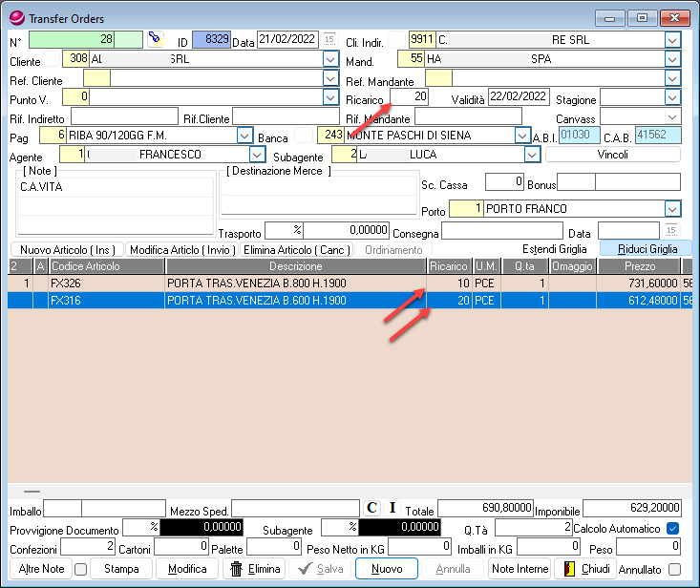This screenshot has width=700, height=588.
Task: Open the Consegna date calendar icon
Action: (671, 230)
